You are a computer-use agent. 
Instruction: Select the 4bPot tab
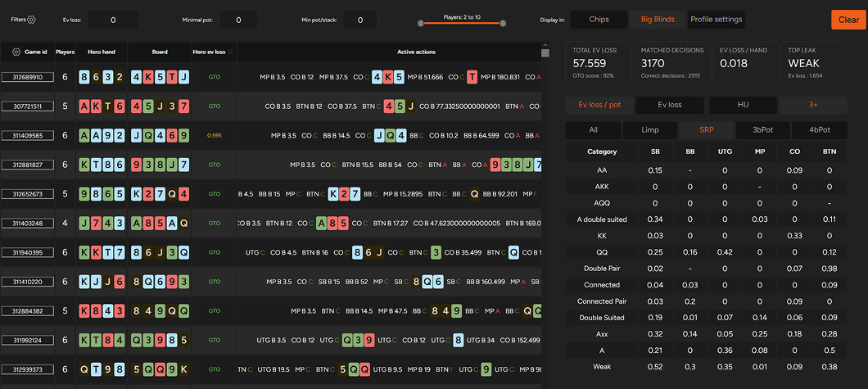point(820,130)
